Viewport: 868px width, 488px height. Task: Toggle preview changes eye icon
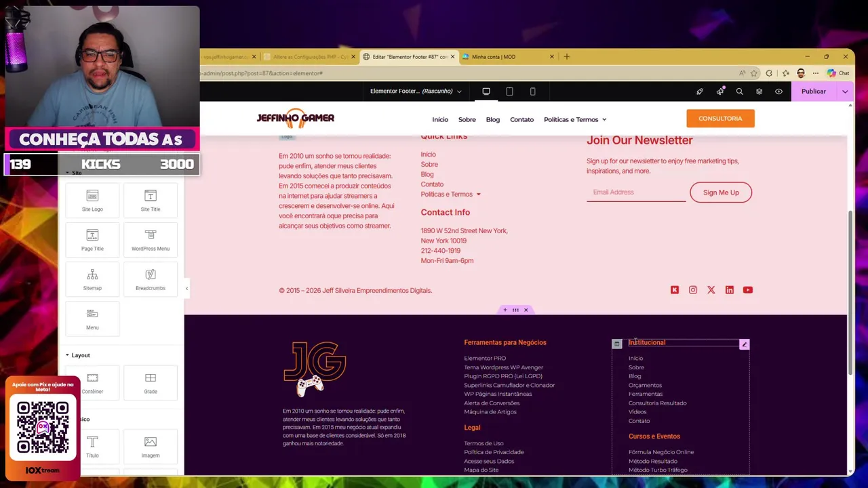(778, 91)
